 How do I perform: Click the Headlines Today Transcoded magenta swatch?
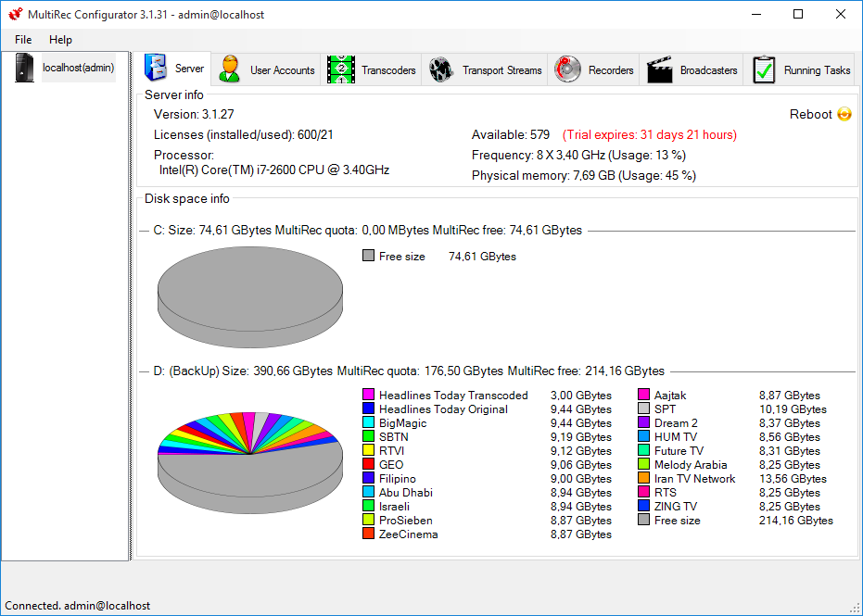(369, 395)
